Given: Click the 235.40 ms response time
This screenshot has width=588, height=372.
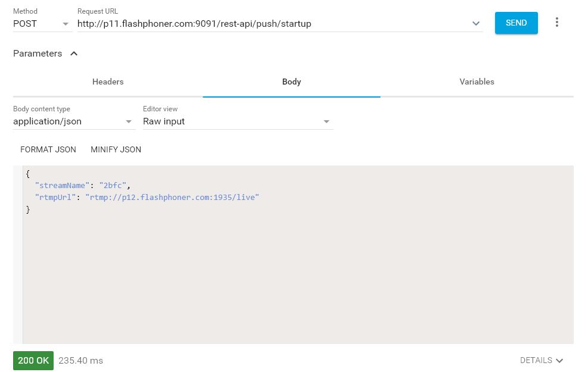Looking at the screenshot, I should click(80, 361).
